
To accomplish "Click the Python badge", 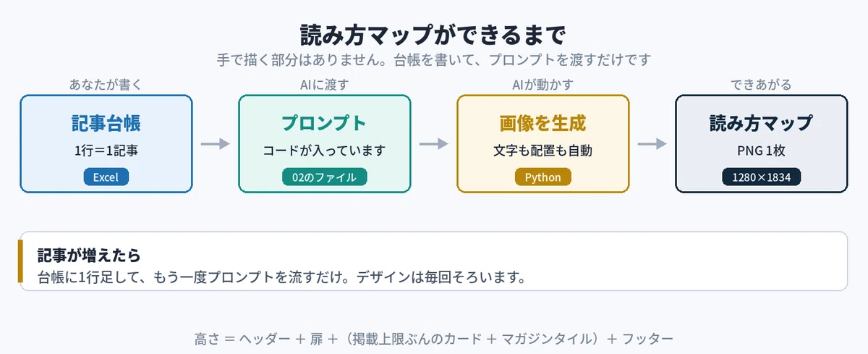I will pos(543,177).
